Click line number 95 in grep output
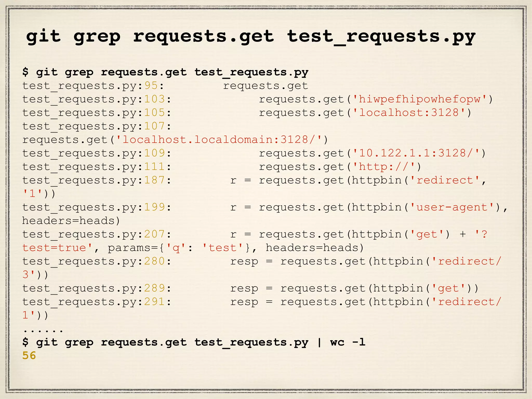The height and width of the screenshot is (399, 532). [151, 85]
